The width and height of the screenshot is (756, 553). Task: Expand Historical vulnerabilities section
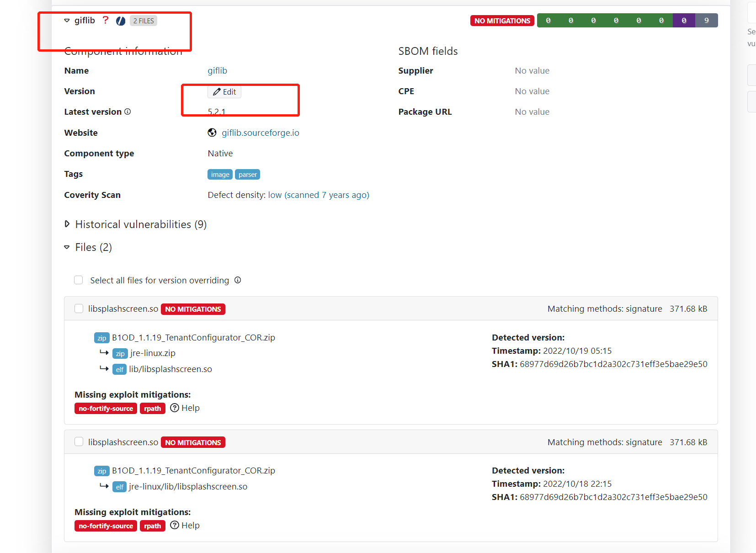[x=67, y=224]
